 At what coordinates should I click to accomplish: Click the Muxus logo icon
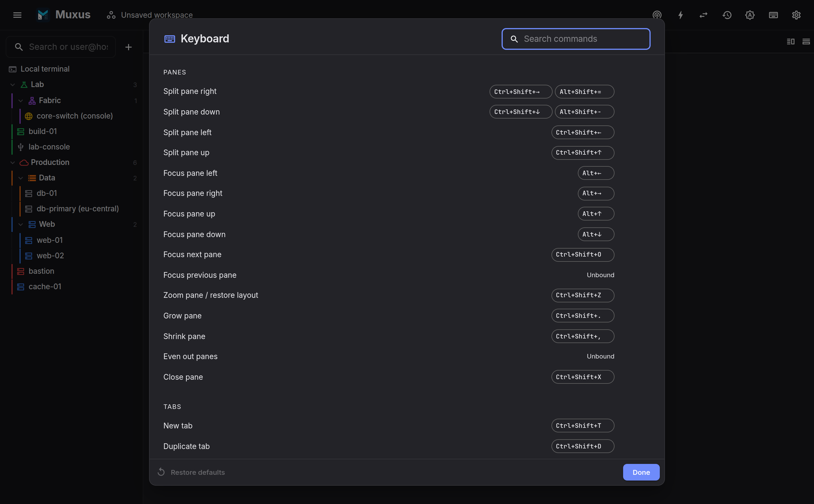coord(43,15)
